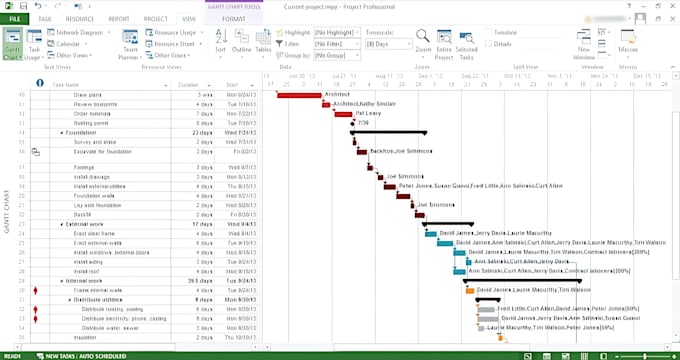Viewport: 680px width, 360px height.
Task: Click the Gantt Chart status bar view button
Action: pyautogui.click(x=527, y=356)
